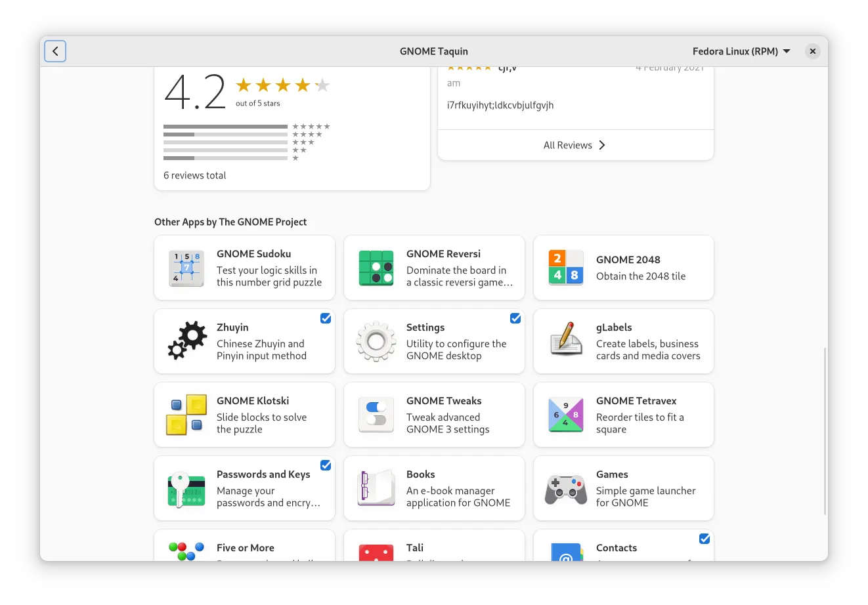Open the Fedora Linux (RPM) source dropdown

click(741, 51)
